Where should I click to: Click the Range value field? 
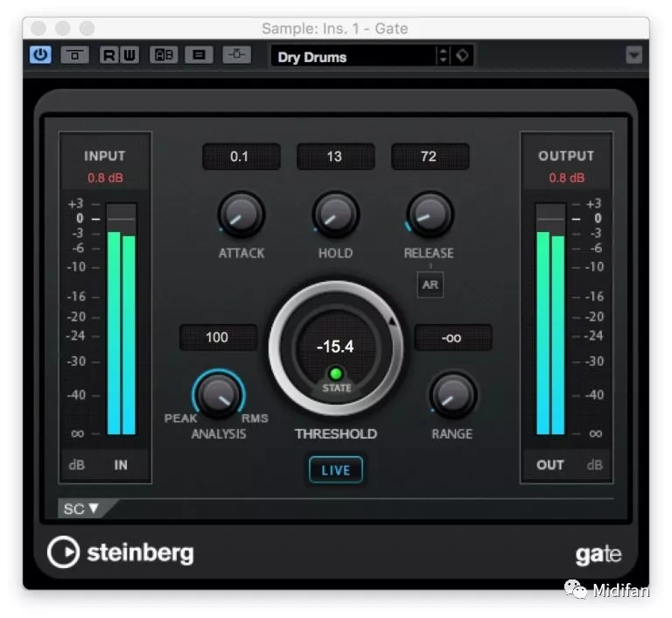point(452,338)
